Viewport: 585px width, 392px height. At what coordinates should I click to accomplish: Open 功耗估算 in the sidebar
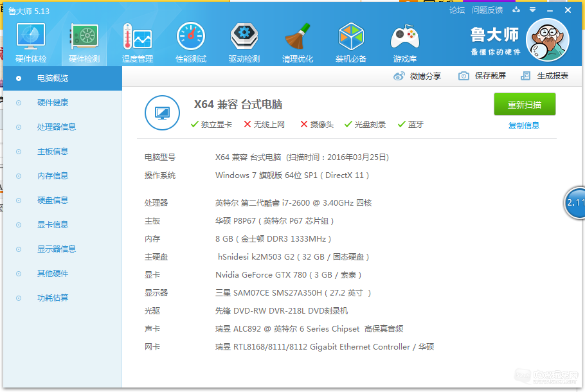click(x=63, y=298)
